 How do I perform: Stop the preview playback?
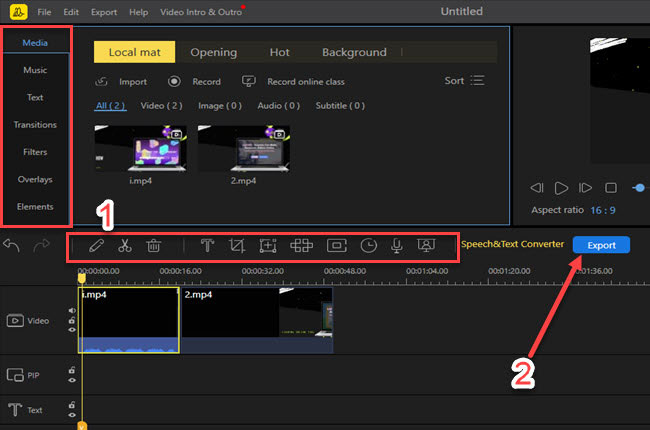pyautogui.click(x=611, y=188)
